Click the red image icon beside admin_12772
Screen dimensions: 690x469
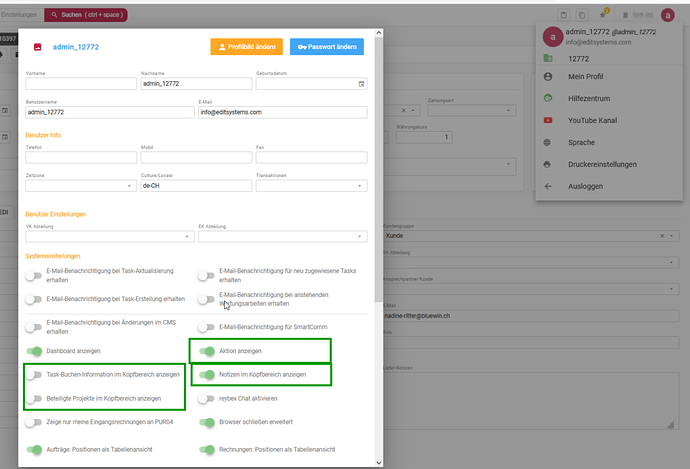click(x=37, y=47)
